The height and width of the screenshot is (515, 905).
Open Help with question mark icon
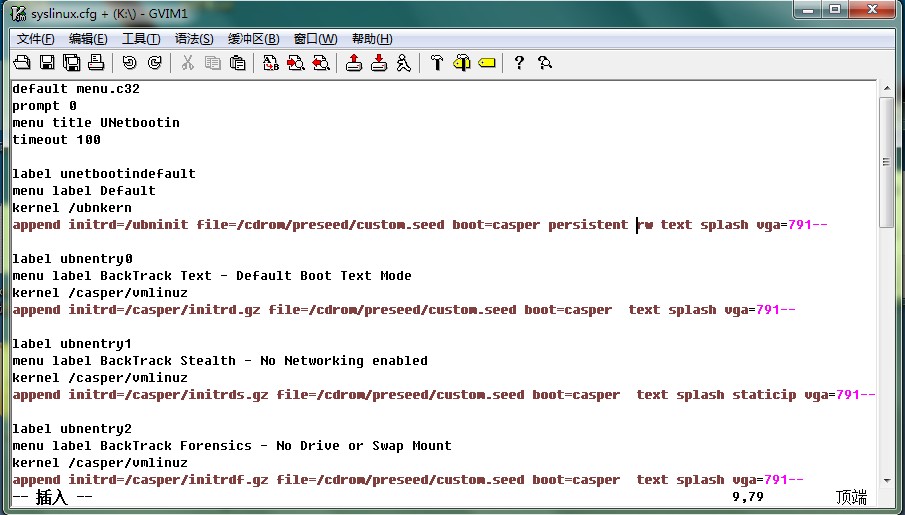point(519,62)
